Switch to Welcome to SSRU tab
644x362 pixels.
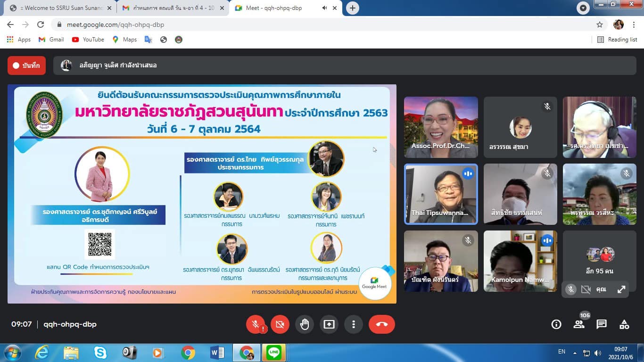pyautogui.click(x=59, y=8)
